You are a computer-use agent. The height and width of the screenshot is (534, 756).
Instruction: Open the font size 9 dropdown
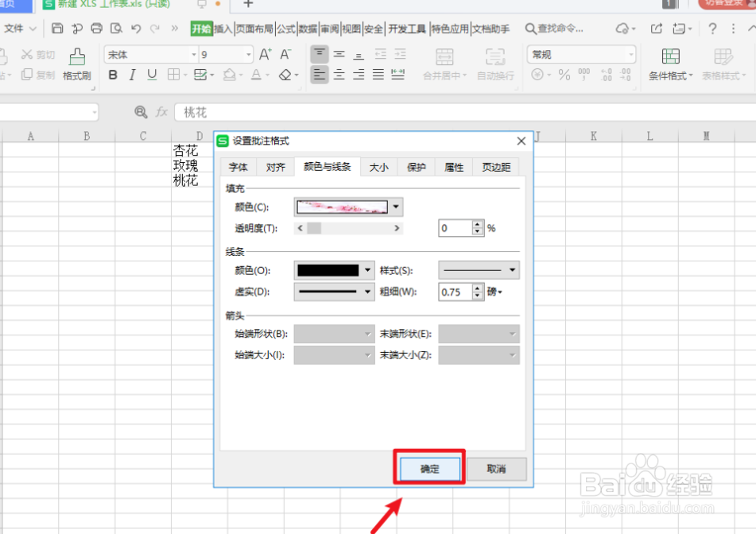point(248,55)
